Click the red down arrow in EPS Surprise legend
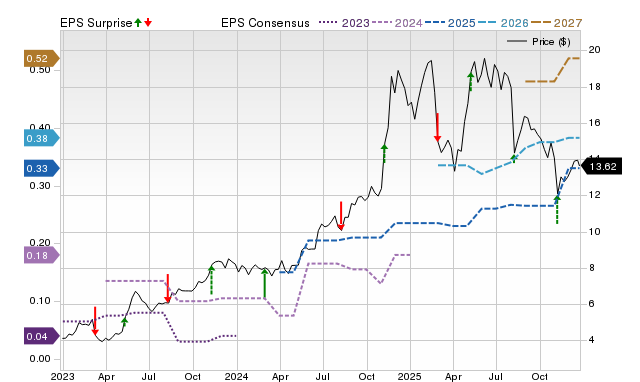Viewport: 640px width, 382px height. (x=148, y=22)
